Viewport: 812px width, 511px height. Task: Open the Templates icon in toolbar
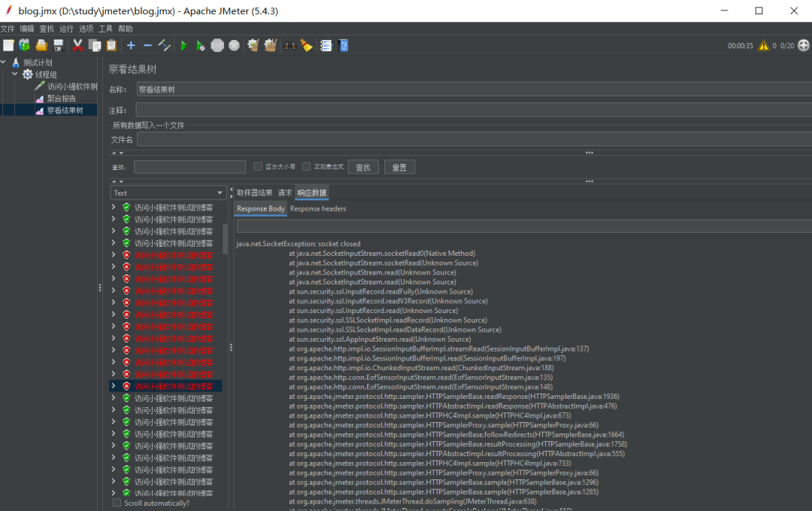(24, 46)
